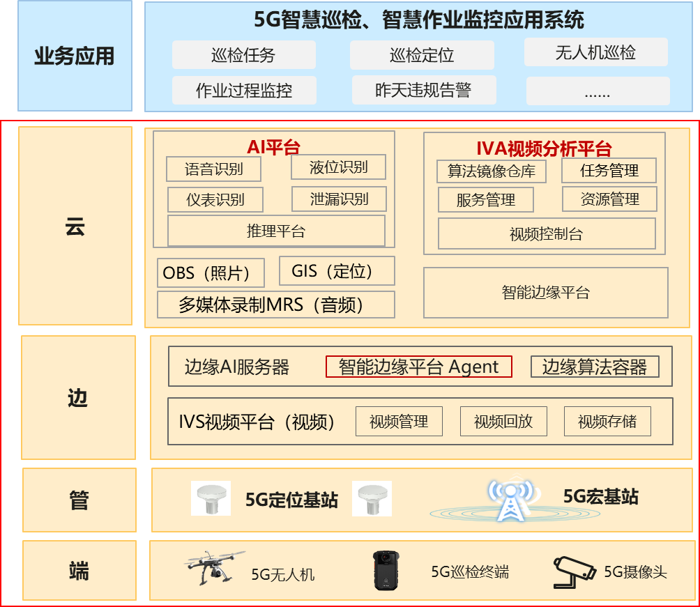Click the 视频控制台 box
Image resolution: width=700 pixels, height=607 pixels.
pyautogui.click(x=547, y=233)
